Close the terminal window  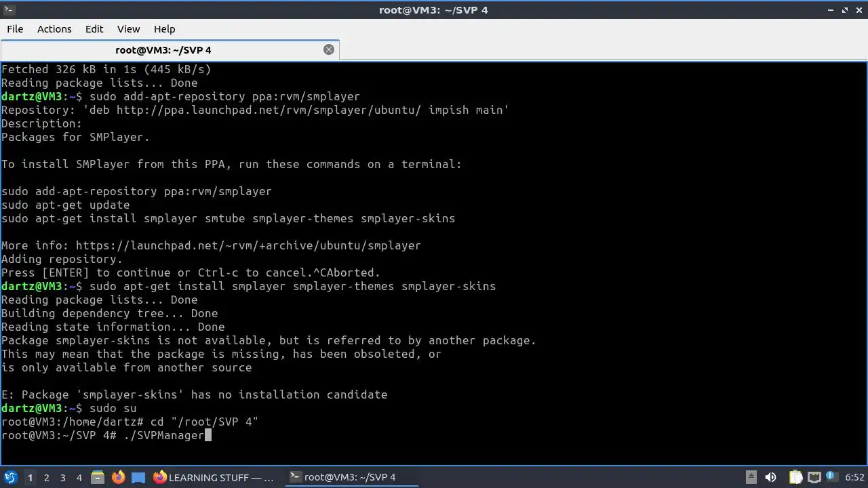pos(859,10)
